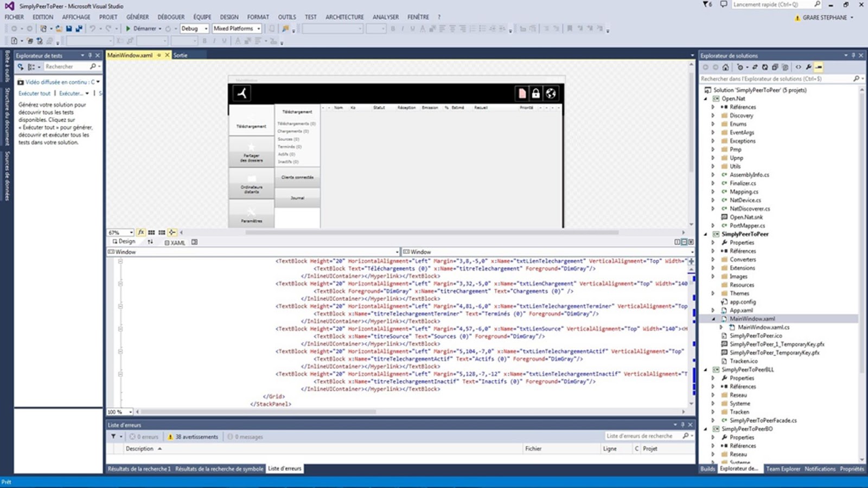
Task: Click the globe icon in designer preview
Action: (x=551, y=93)
